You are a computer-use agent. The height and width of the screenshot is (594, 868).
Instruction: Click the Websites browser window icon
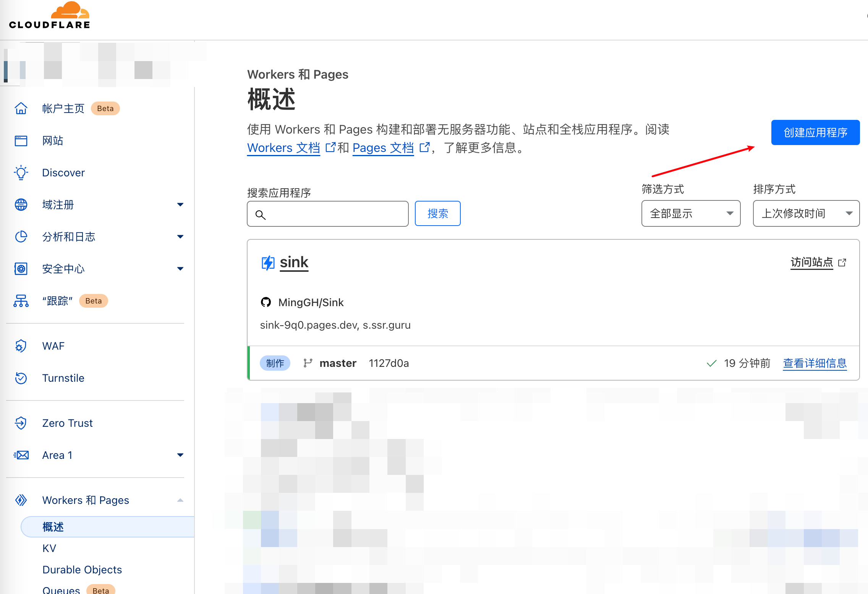click(21, 140)
